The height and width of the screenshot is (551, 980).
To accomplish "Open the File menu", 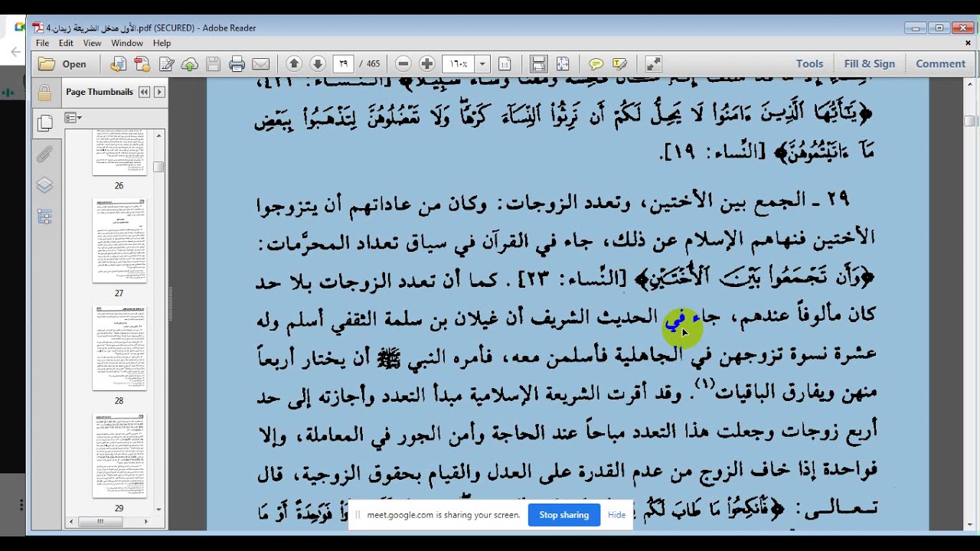I will point(43,44).
